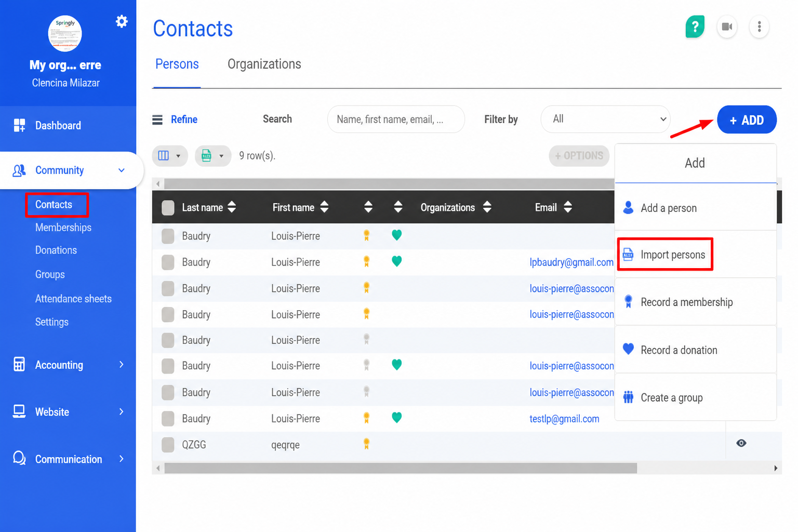
Task: Sort by Organizations column arrows
Action: (x=487, y=207)
